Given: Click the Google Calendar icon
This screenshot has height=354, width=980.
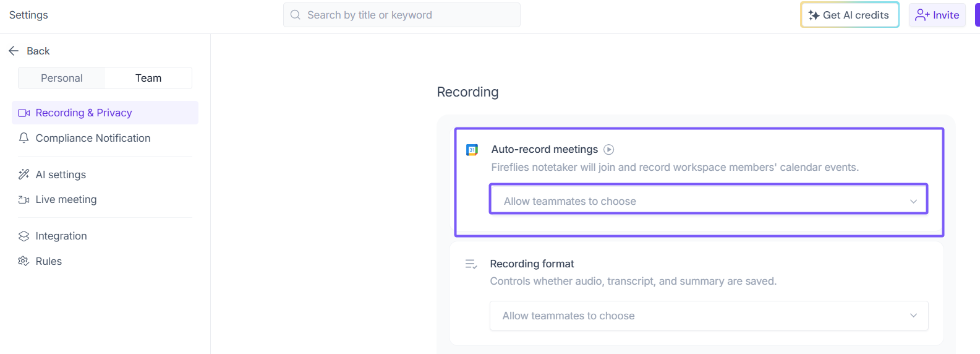Looking at the screenshot, I should [472, 150].
